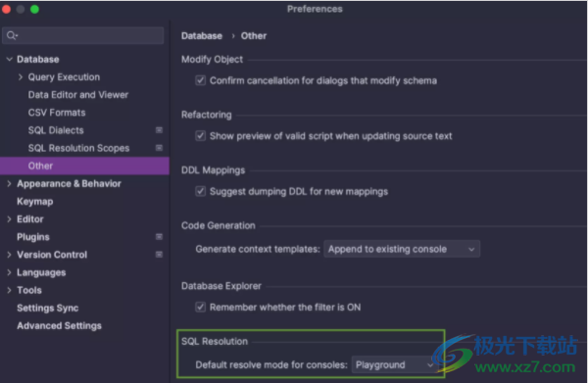Screen dimensions: 588x383
Task: Expand Appearance & Behavior section
Action: pos(9,183)
